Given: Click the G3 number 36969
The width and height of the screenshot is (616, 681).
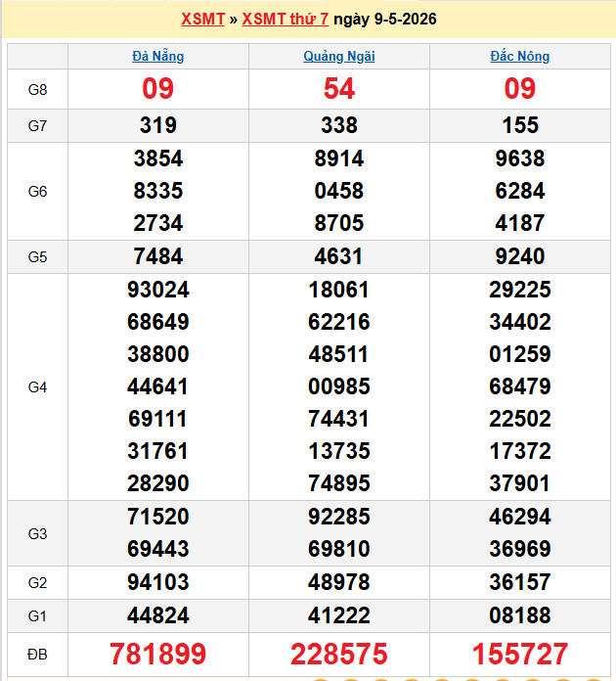Looking at the screenshot, I should 520,549.
